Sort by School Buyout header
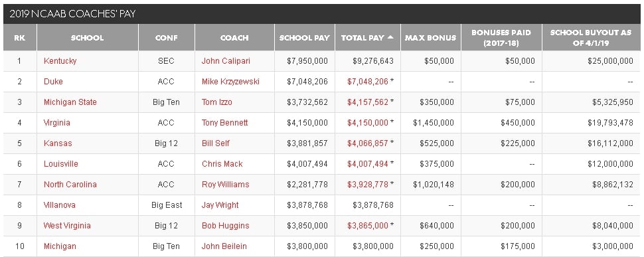Viewport: 644px width, 257px height. 591,37
